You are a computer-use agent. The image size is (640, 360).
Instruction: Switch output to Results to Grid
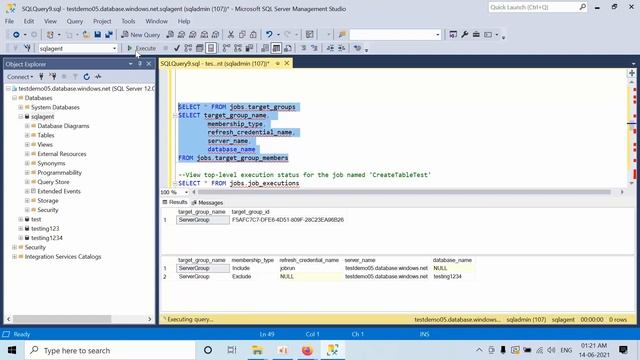(x=276, y=48)
